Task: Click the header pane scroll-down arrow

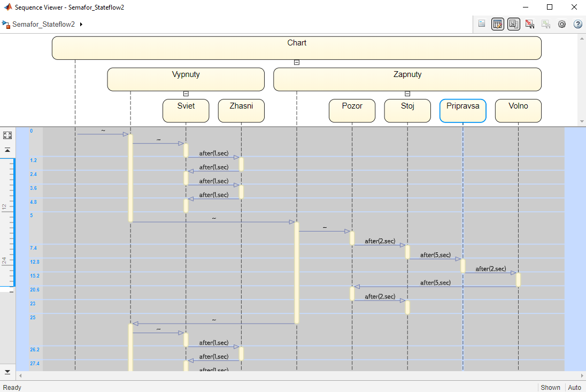Action: [582, 121]
